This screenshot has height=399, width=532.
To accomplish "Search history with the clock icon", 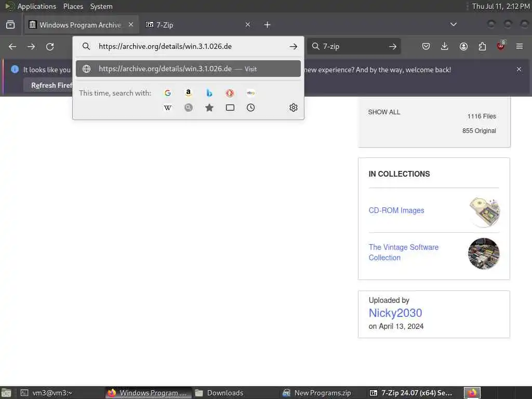I will coord(251,108).
